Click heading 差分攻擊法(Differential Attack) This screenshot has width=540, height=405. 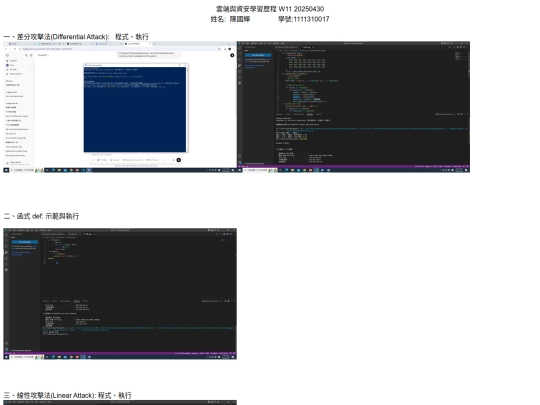click(63, 37)
